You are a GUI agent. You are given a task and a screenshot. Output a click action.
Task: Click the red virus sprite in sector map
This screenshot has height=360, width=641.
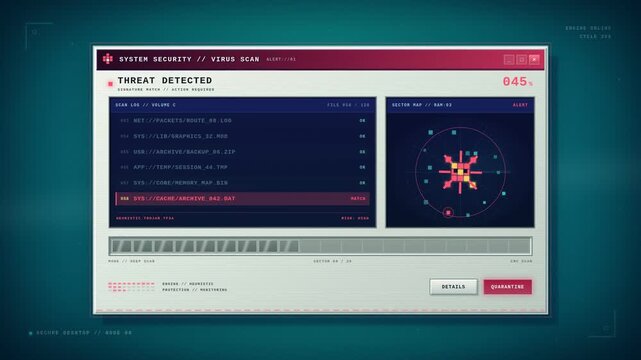pos(460,172)
